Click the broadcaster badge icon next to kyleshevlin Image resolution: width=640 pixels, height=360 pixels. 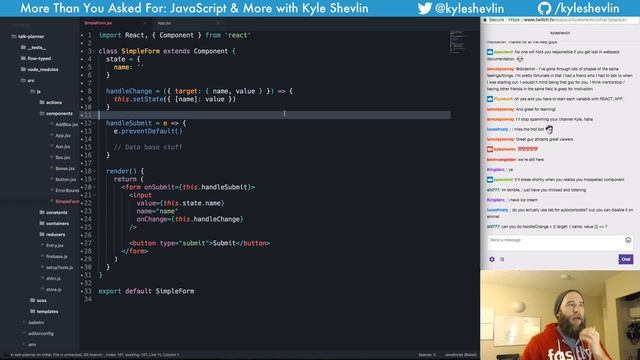point(490,149)
